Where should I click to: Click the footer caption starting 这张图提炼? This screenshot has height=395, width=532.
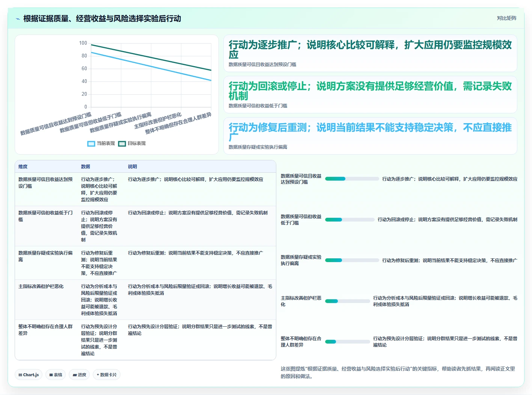(x=398, y=372)
